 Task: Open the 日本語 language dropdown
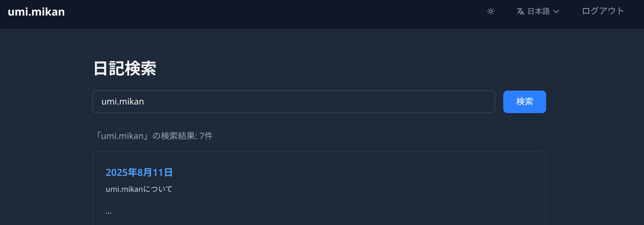pos(538,11)
